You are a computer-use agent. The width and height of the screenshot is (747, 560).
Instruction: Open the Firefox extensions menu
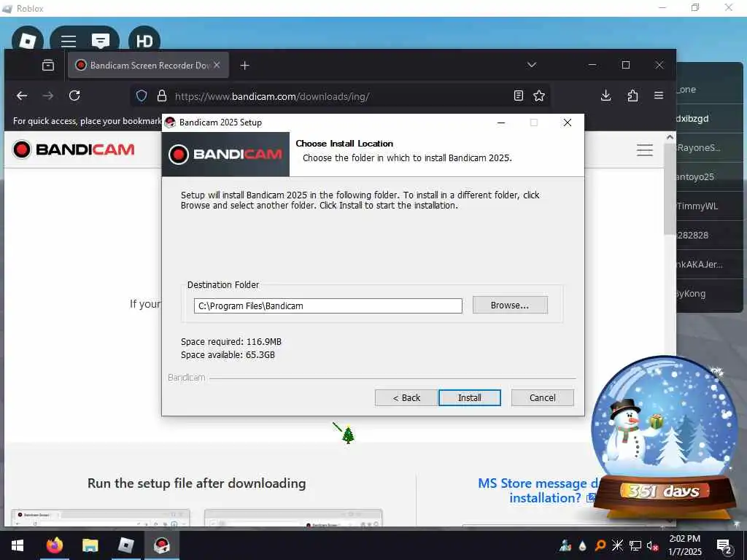click(x=632, y=96)
